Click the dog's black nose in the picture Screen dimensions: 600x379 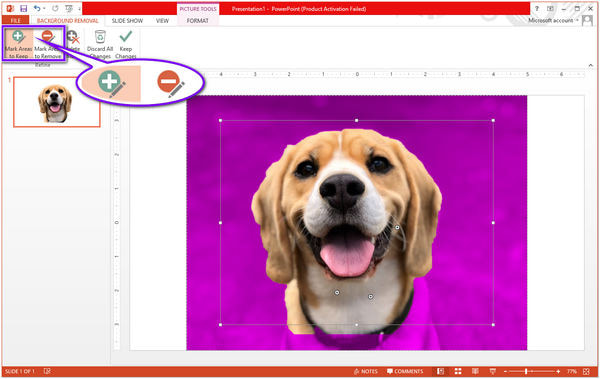point(342,191)
